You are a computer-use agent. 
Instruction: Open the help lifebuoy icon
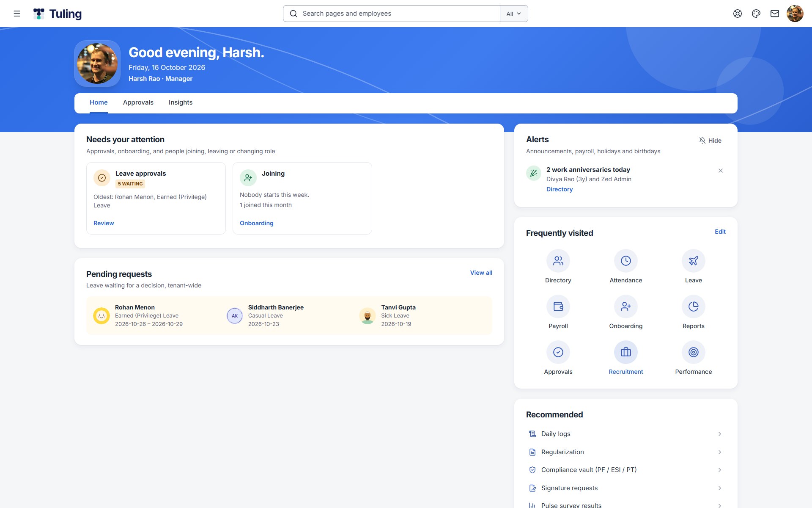pos(738,14)
